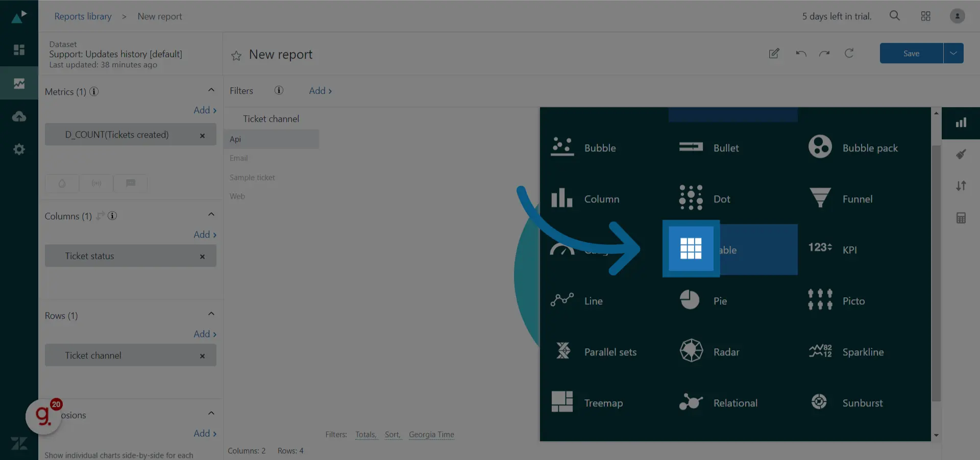Star the New report as favorite

[236, 56]
